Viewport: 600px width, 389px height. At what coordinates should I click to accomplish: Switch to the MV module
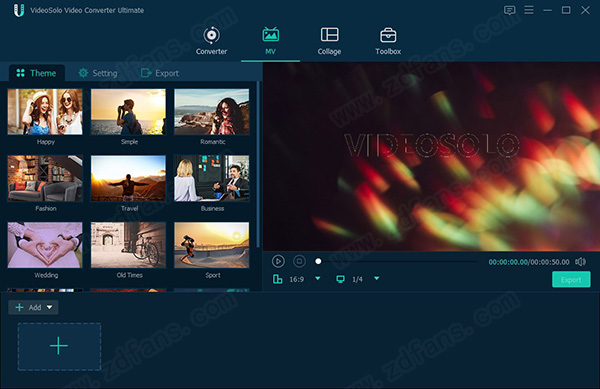tap(271, 41)
